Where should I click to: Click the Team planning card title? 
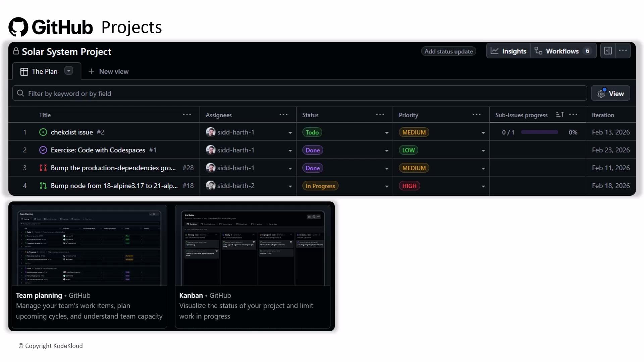tap(39, 295)
